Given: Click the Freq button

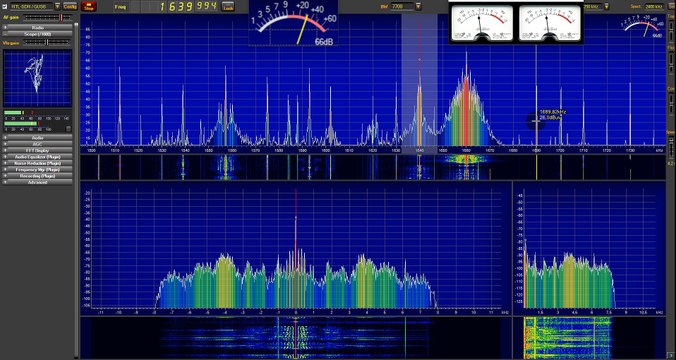Looking at the screenshot, I should click(121, 6).
